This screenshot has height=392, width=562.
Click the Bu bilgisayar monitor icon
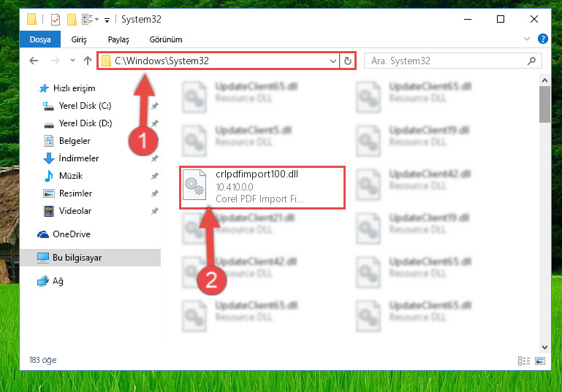coord(43,258)
